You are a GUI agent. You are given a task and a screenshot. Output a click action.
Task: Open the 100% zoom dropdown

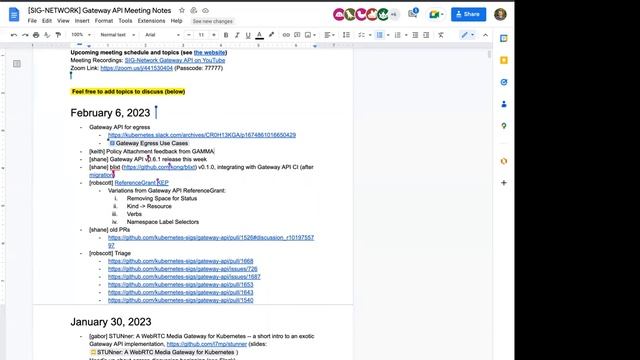[x=81, y=35]
